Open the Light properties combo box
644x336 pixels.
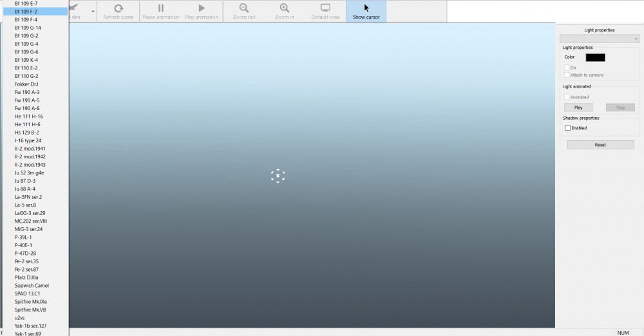[x=599, y=39]
